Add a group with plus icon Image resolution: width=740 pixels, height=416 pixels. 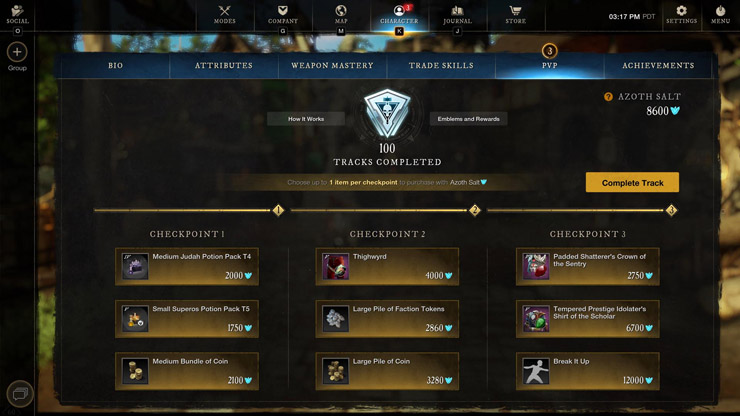(x=17, y=52)
